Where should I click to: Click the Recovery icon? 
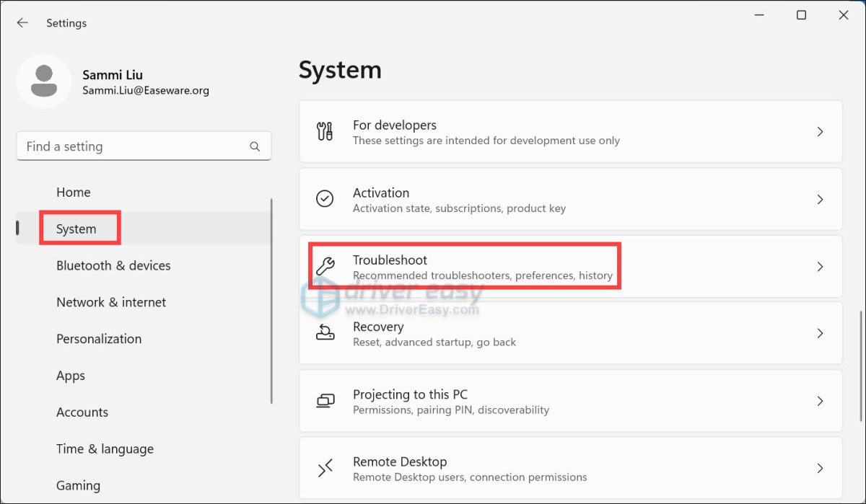[325, 333]
